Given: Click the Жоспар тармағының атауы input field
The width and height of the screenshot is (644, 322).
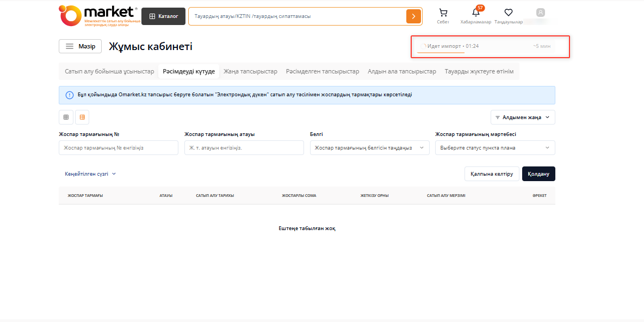Looking at the screenshot, I should 244,148.
